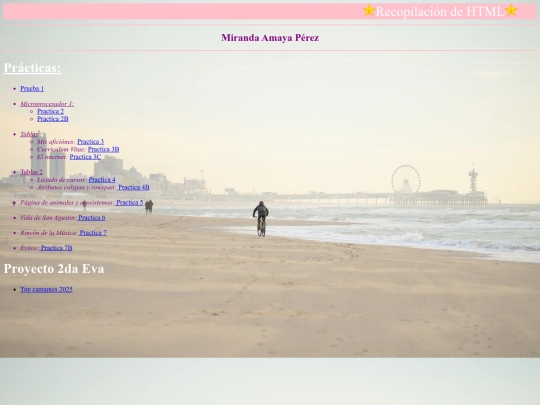This screenshot has height=405, width=540.
Task: Click the 'Éxitos:' text
Action: pos(30,248)
